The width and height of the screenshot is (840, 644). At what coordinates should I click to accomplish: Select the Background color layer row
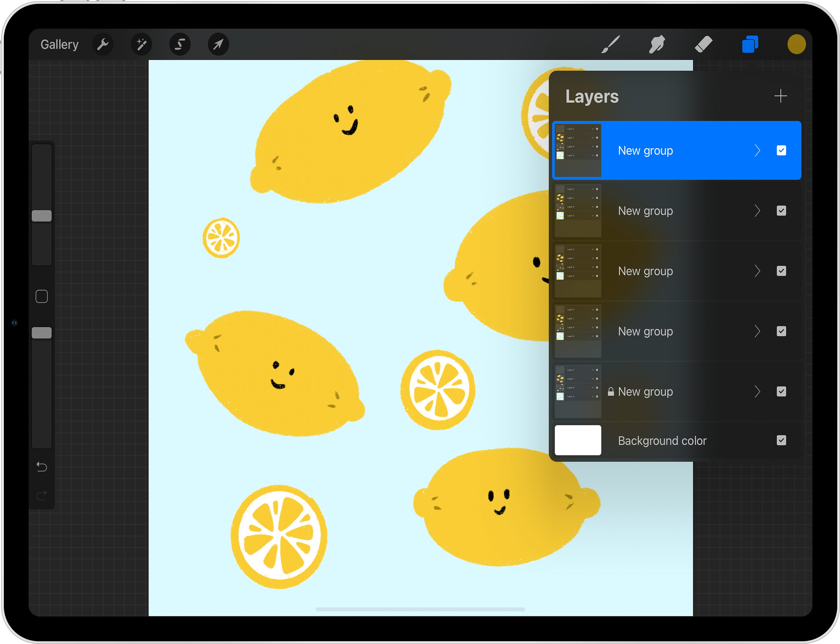[662, 440]
